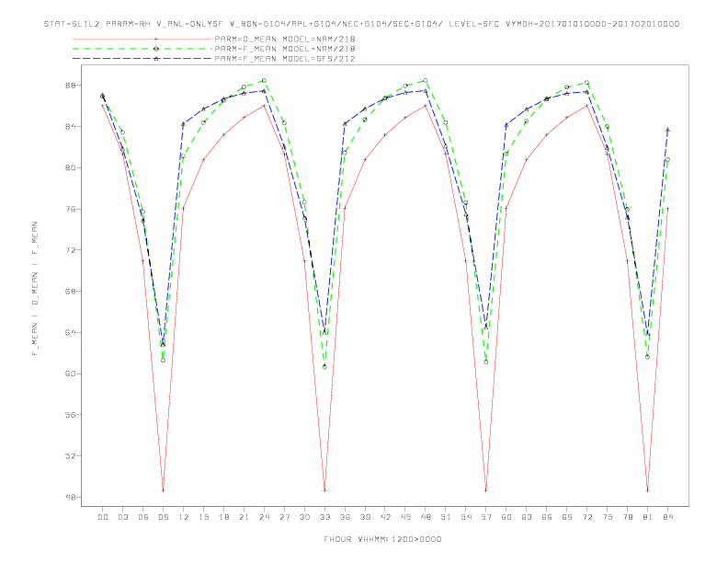Click x-axis tick label 24
The height and width of the screenshot is (563, 728).
[x=264, y=517]
